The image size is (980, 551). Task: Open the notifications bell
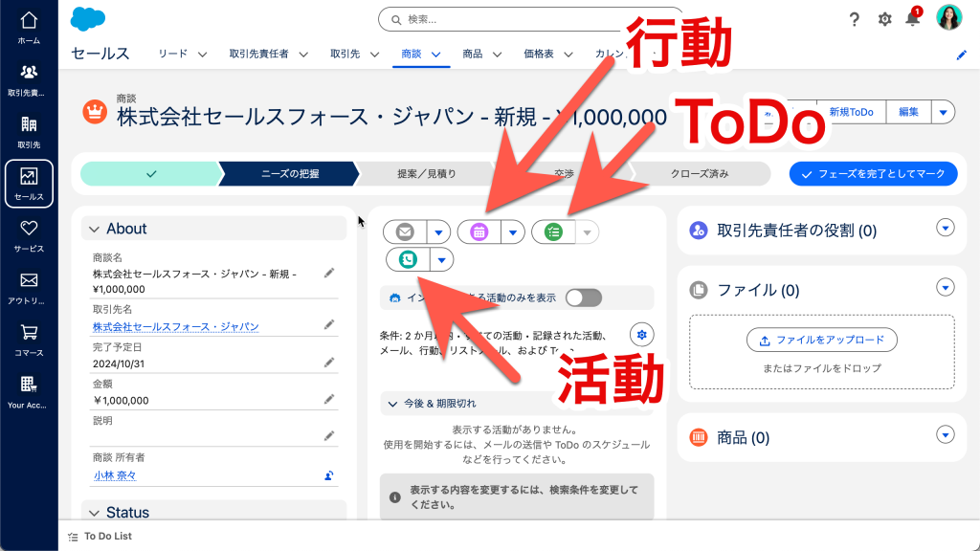pyautogui.click(x=912, y=19)
